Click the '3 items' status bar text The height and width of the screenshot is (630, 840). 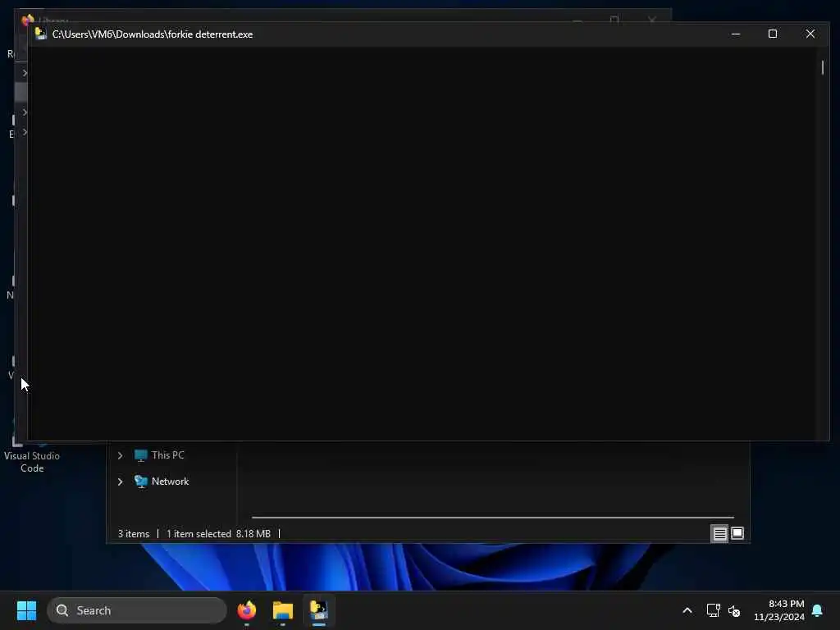pos(134,533)
